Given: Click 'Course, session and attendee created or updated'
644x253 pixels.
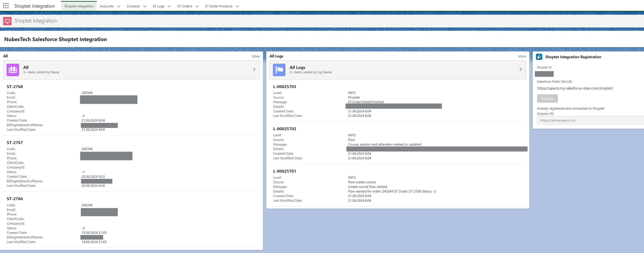Looking at the screenshot, I should click(384, 144).
